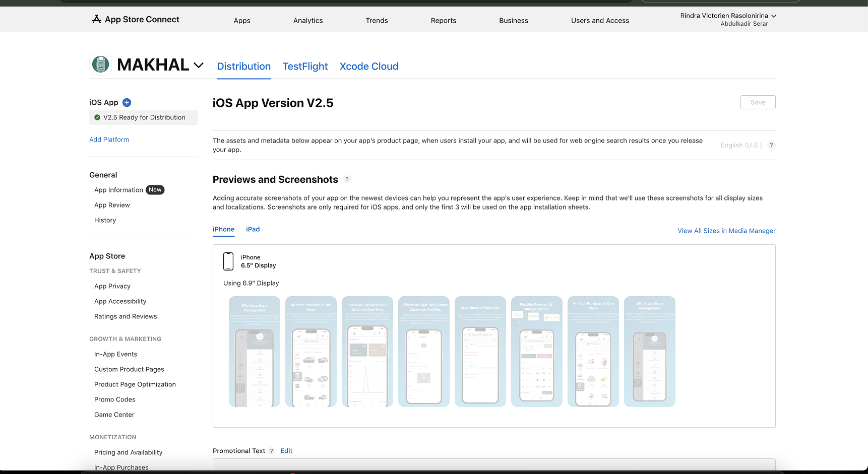Click the MAKHAL app icon

click(100, 64)
